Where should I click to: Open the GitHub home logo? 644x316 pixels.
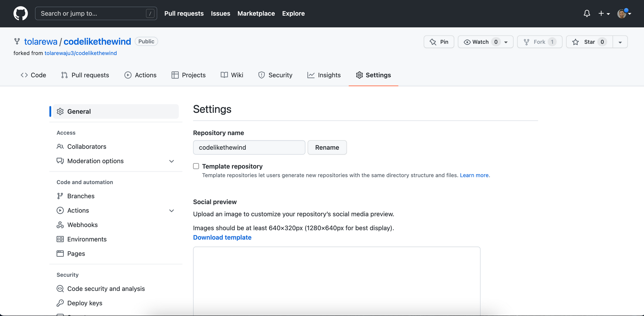coord(21,14)
